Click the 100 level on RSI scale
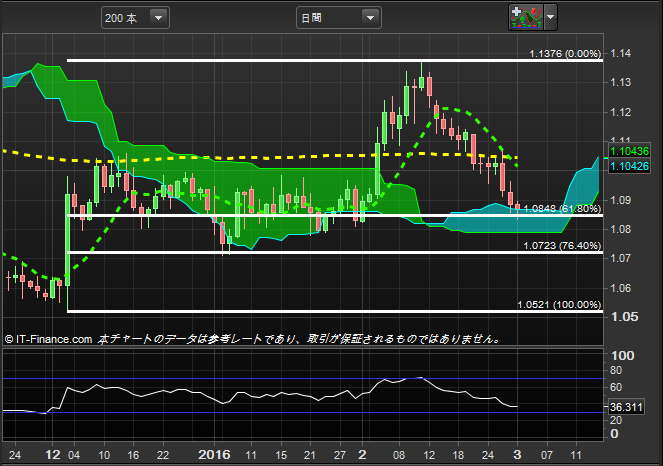663x466 pixels. 622,356
